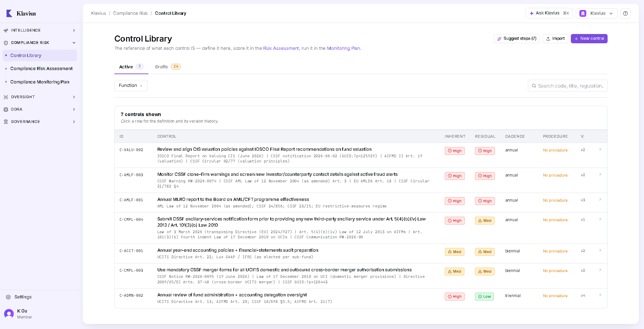Click the INHERENT column header
The height and width of the screenshot is (329, 644).
click(455, 137)
